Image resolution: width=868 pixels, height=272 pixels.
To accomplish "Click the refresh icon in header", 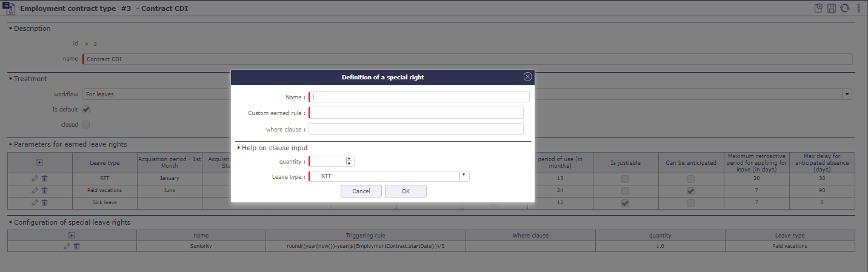I will pos(844,8).
